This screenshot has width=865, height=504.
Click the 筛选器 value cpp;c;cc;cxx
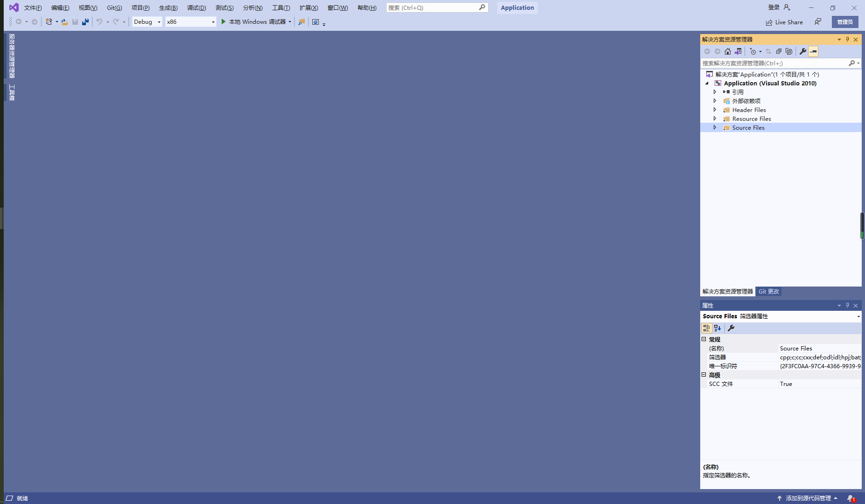[x=820, y=357]
